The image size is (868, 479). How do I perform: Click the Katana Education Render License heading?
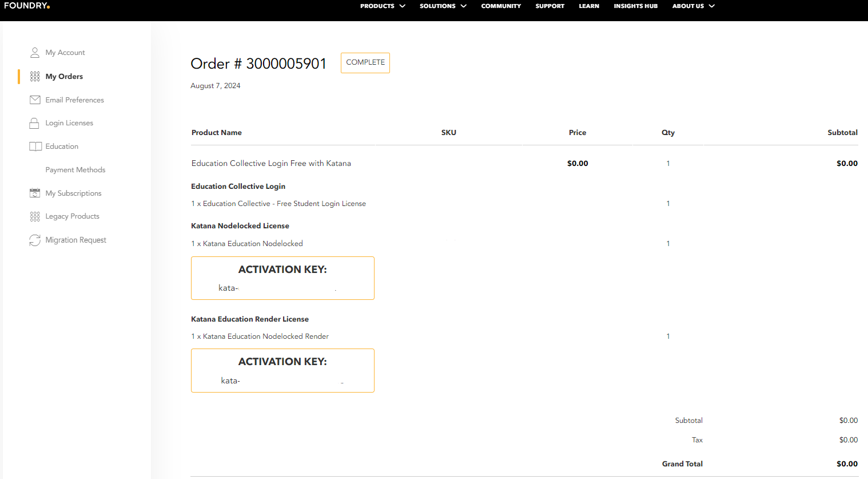(250, 319)
